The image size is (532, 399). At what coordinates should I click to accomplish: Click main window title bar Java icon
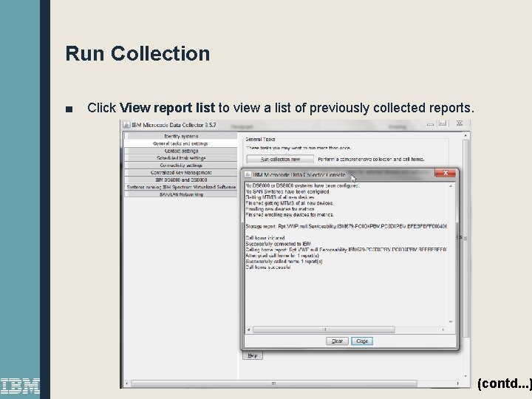pyautogui.click(x=126, y=125)
